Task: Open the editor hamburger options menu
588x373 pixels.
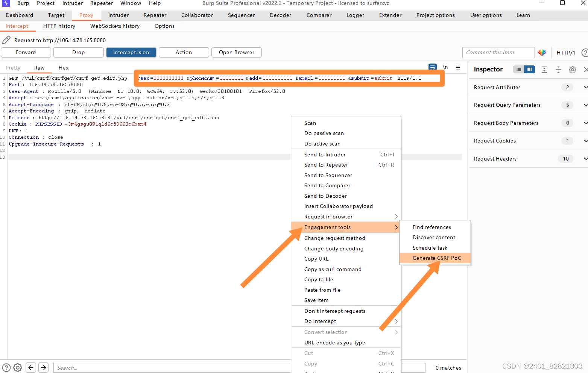Action: coord(458,68)
